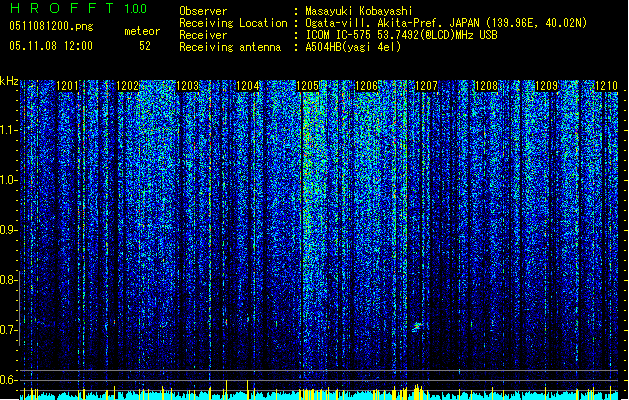Click the 1.1 kHz axis tick label
This screenshot has width=629, height=400.
tap(8, 130)
